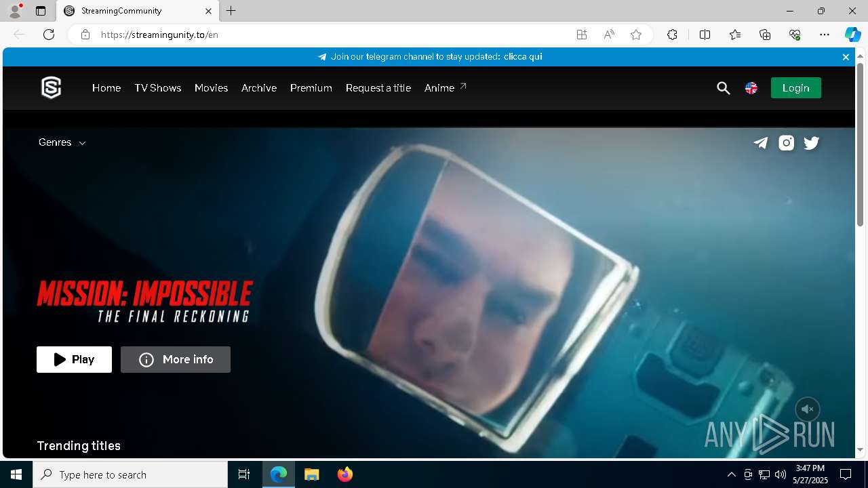868x488 pixels.
Task: Open the site search magnifier icon
Action: [724, 88]
